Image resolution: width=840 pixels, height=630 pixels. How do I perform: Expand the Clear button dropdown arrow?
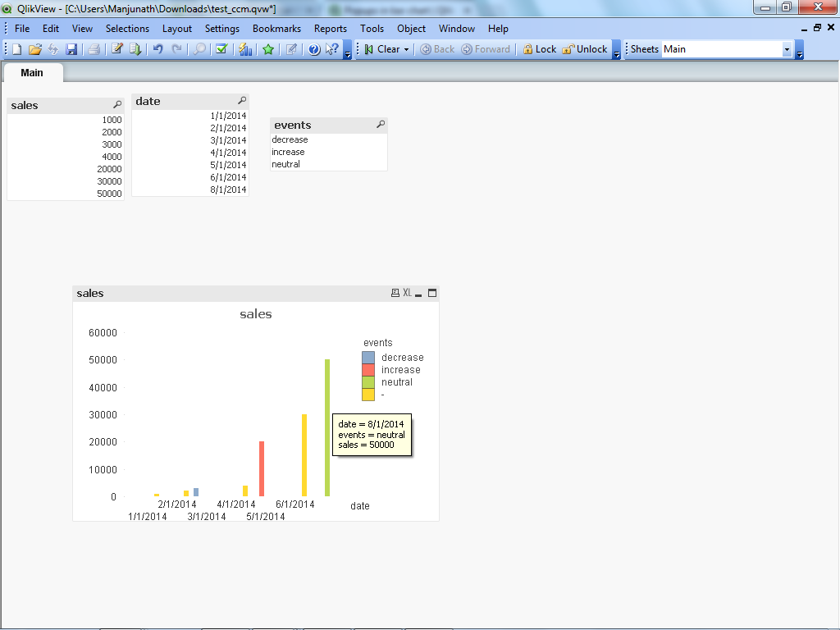pyautogui.click(x=406, y=49)
